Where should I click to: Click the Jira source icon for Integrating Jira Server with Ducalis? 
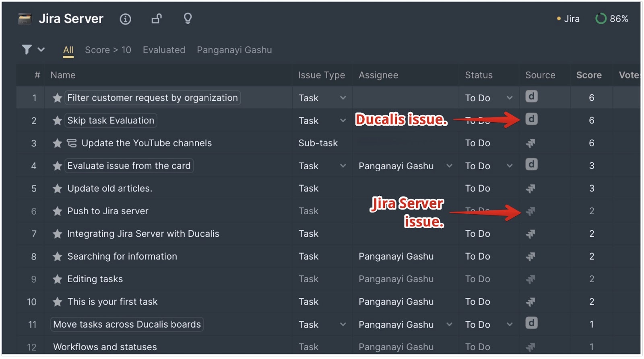pyautogui.click(x=531, y=234)
